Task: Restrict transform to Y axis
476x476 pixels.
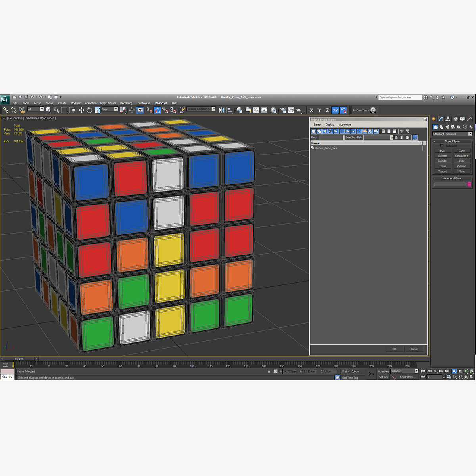Action: 319,110
